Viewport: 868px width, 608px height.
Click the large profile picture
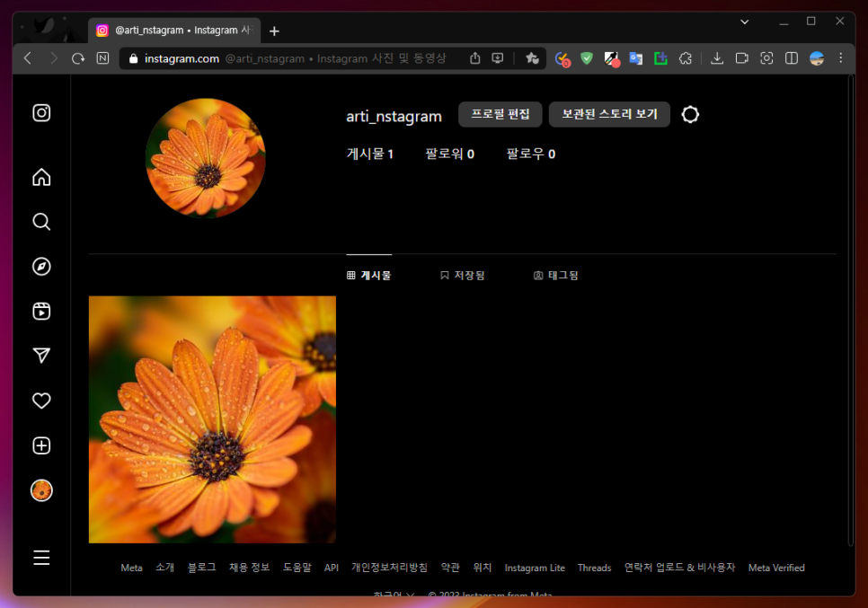tap(206, 158)
